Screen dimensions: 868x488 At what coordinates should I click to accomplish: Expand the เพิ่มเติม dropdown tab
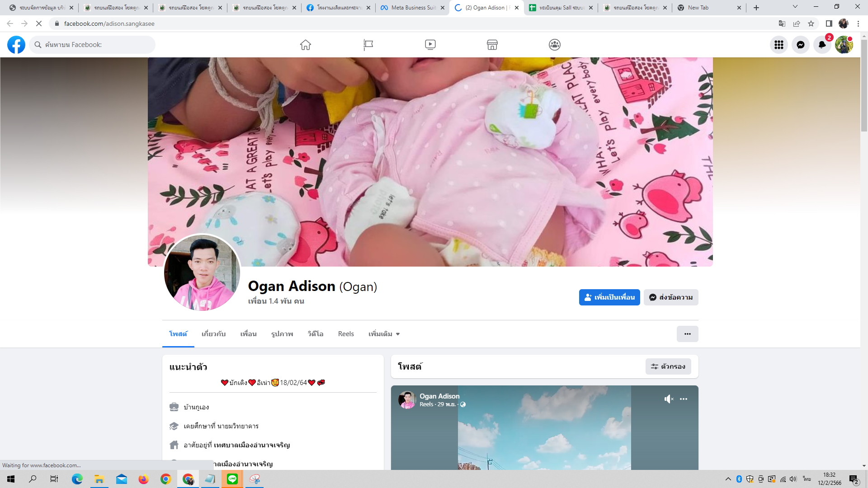click(x=384, y=334)
